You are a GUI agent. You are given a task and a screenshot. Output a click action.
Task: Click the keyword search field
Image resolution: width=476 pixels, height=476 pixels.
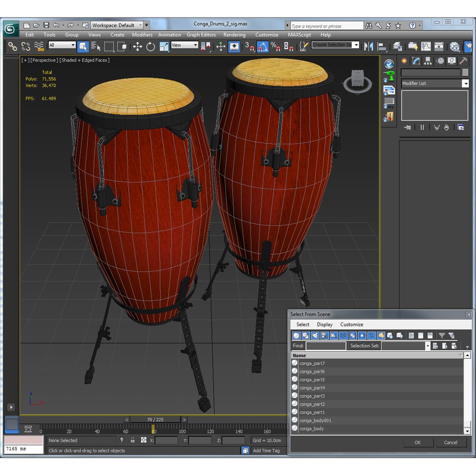[x=327, y=26]
